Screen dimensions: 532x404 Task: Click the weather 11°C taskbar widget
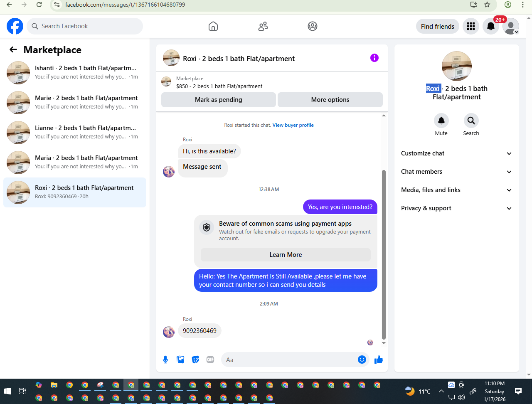(x=419, y=391)
